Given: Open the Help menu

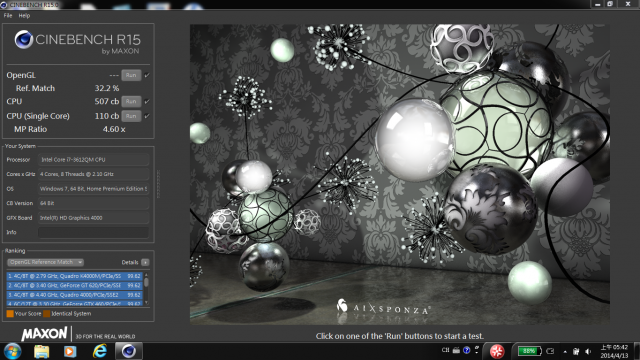Looking at the screenshot, I should point(24,16).
